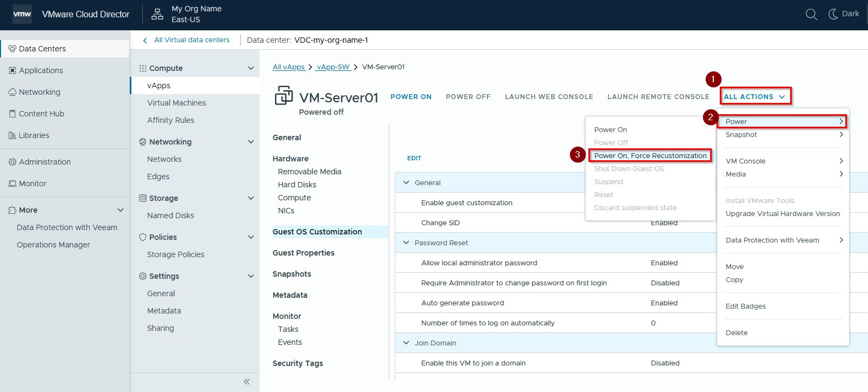The image size is (868, 392).
Task: Click the Content Hub icon
Action: [12, 114]
